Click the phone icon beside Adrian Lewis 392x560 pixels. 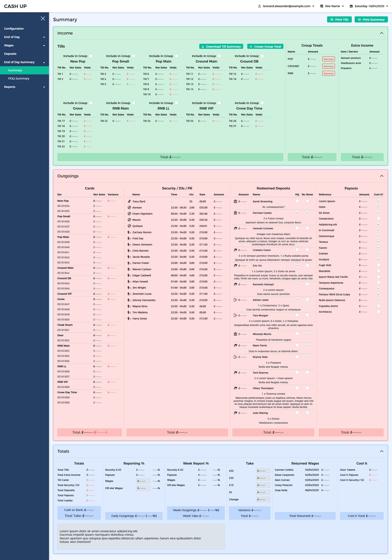(235, 300)
